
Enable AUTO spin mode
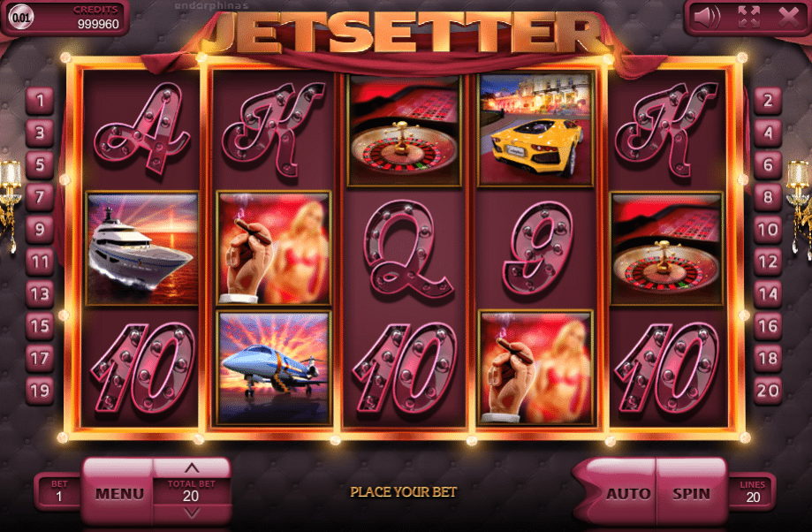620,493
